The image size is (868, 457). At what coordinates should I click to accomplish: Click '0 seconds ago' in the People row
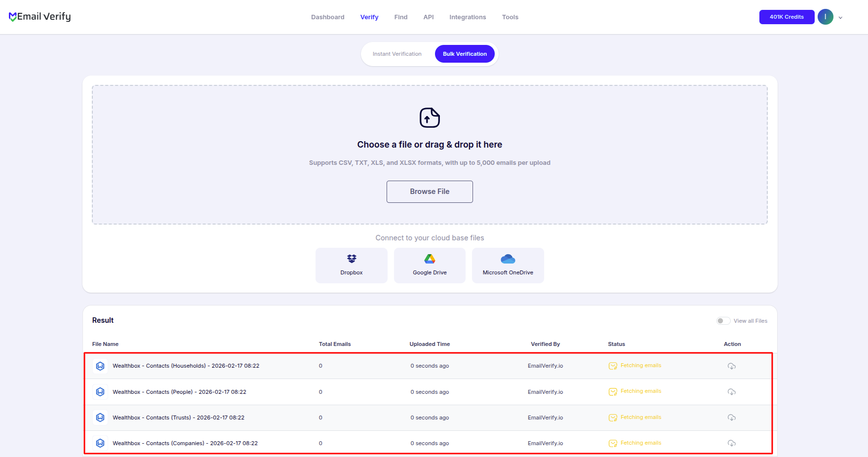point(430,392)
